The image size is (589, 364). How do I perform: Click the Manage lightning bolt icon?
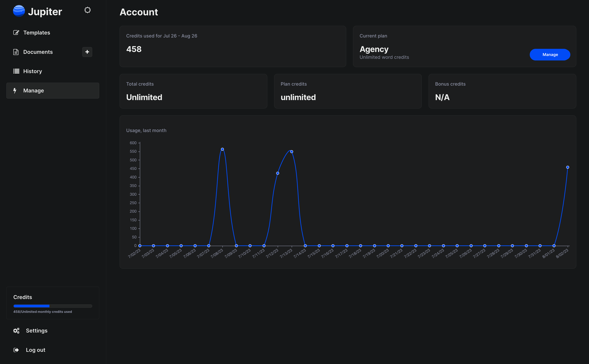15,90
